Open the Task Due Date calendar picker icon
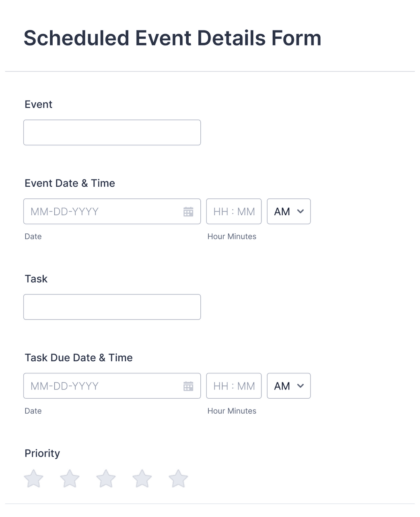Viewport: 420px width, 517px height. coord(188,386)
